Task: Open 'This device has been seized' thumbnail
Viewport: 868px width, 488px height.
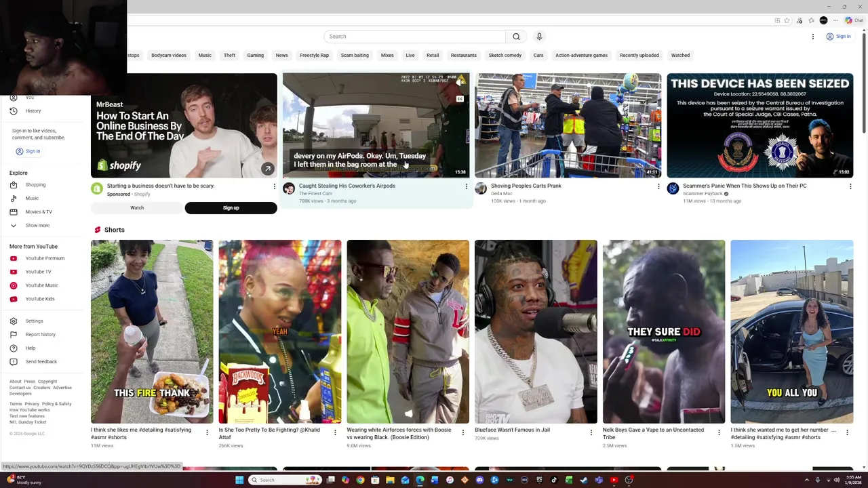Action: [x=759, y=125]
